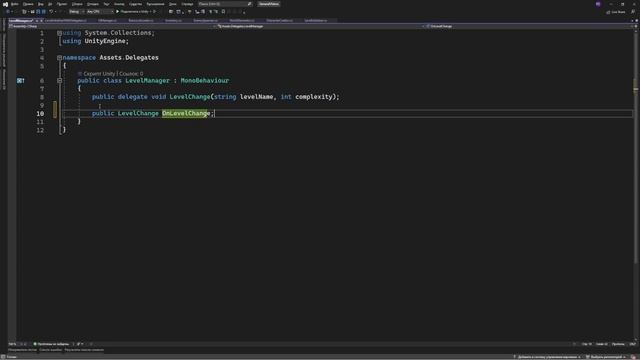Open the Окно menu
The width and height of the screenshot is (640, 360).
point(173,4)
